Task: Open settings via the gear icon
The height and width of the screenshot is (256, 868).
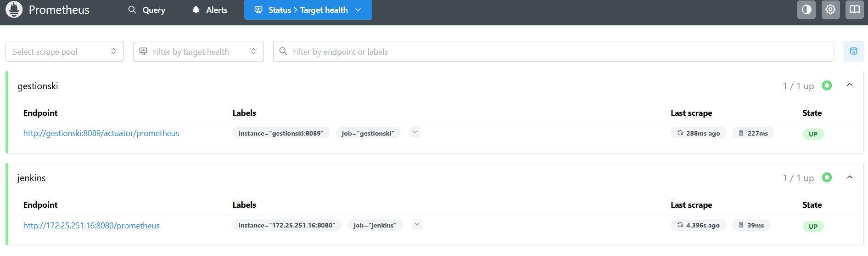Action: pyautogui.click(x=830, y=10)
